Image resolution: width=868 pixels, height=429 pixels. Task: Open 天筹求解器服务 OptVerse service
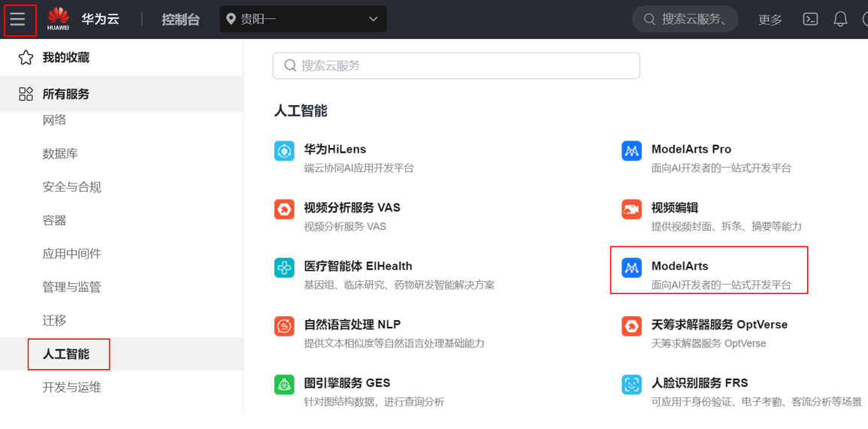[x=718, y=325]
